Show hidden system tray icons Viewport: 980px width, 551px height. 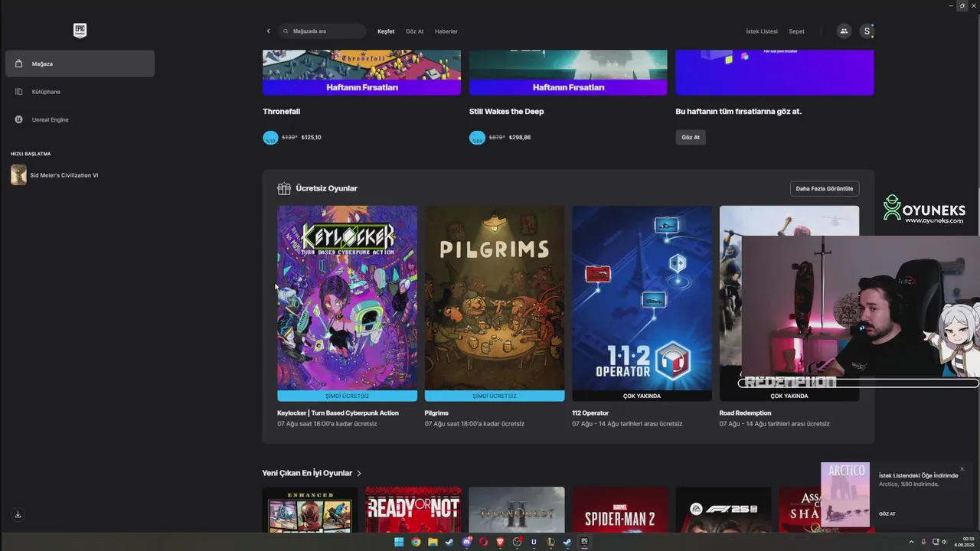point(912,542)
